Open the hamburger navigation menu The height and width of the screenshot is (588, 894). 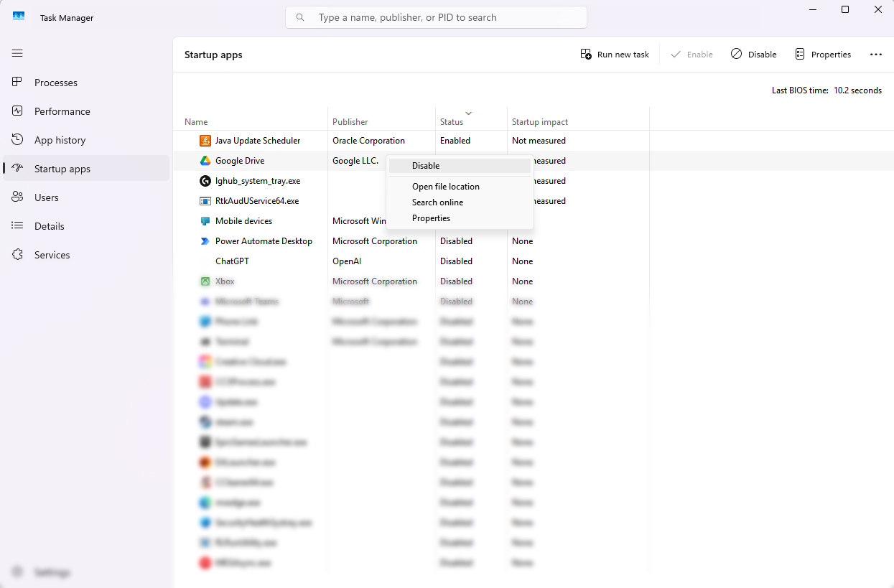click(x=18, y=53)
